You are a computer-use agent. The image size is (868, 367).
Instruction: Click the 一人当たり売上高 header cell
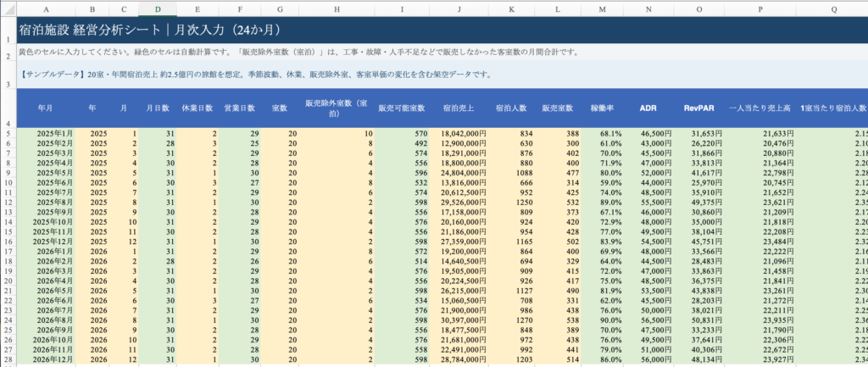click(761, 108)
